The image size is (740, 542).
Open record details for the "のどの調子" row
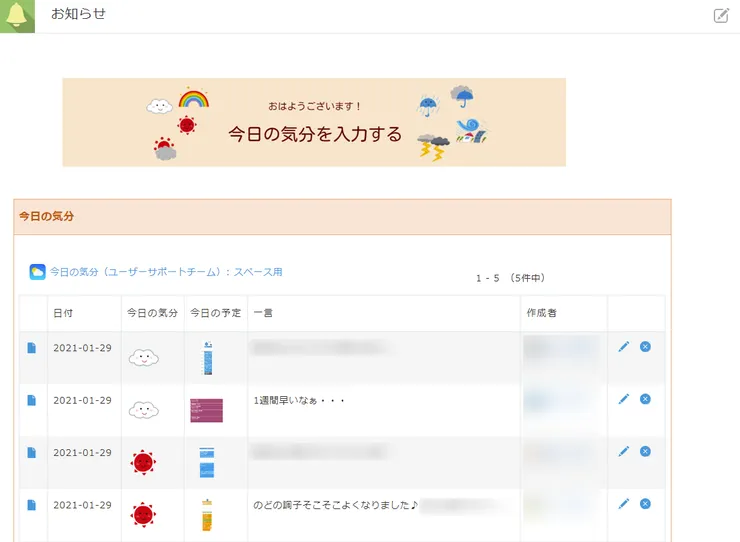tap(31, 505)
